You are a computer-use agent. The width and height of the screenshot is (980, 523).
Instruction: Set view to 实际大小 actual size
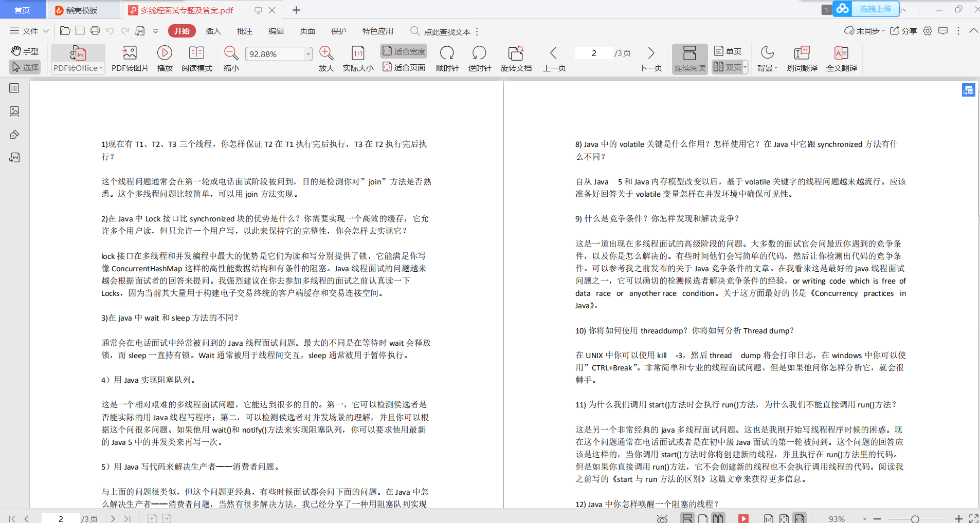[x=358, y=59]
